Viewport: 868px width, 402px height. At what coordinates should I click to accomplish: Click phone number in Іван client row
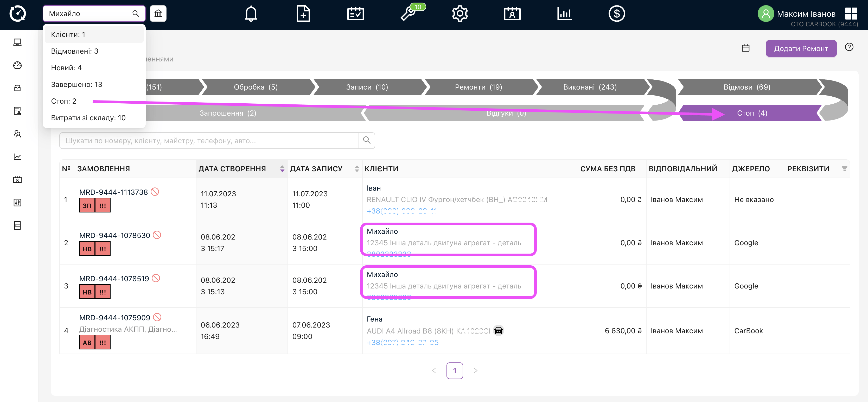(402, 211)
